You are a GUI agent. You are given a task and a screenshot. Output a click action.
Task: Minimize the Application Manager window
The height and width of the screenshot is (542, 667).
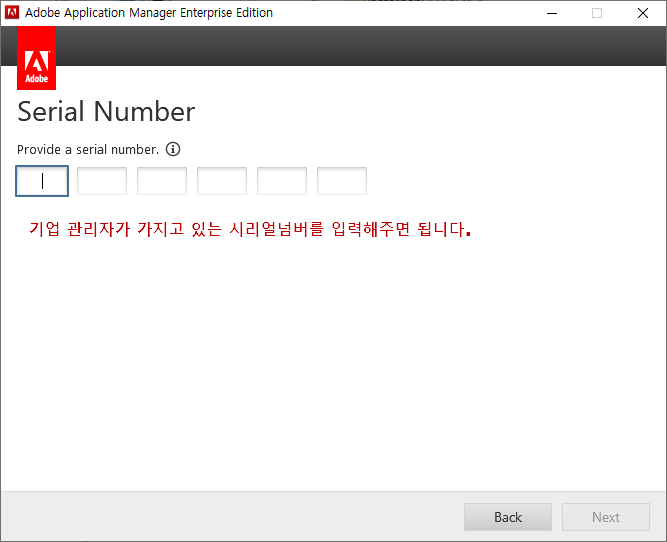552,13
